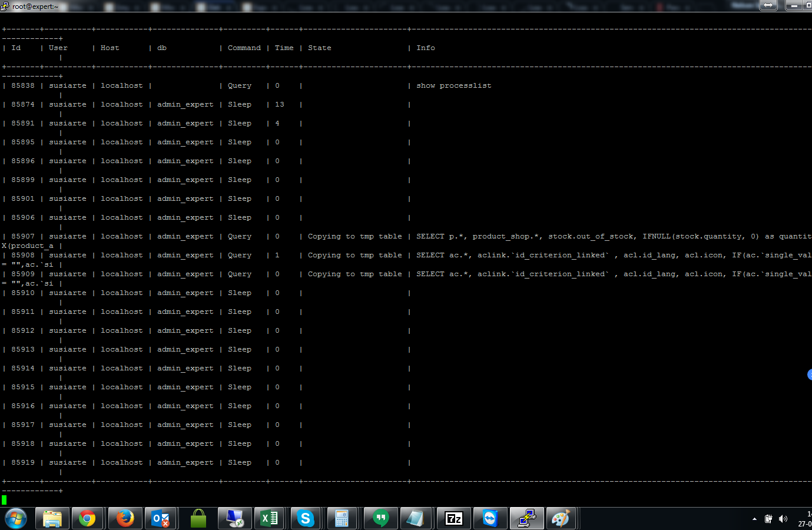The height and width of the screenshot is (530, 812).
Task: Open the volume speaker tray icon
Action: (x=783, y=519)
